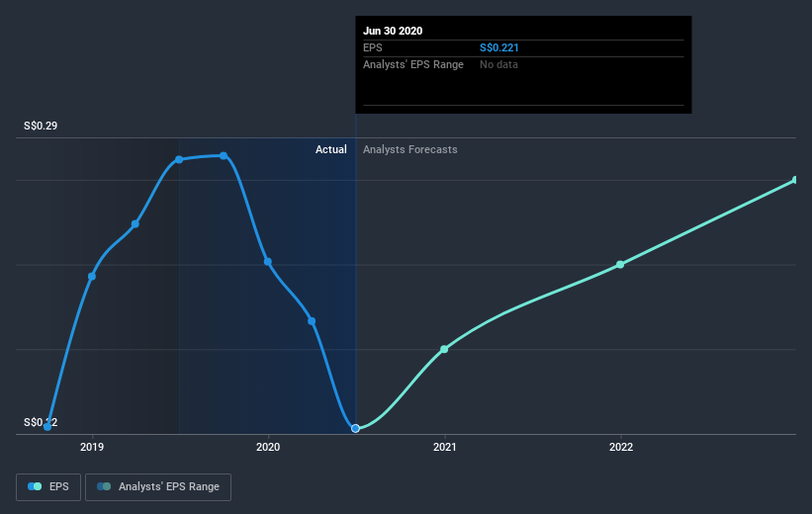812x514 pixels.
Task: Select the forecast data point above 2021
Action: click(x=444, y=349)
